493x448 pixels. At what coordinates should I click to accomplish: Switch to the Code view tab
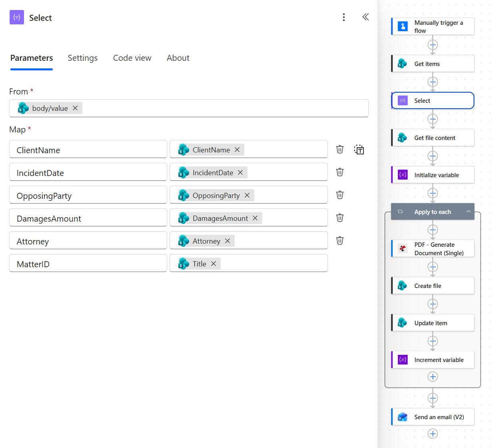[x=132, y=58]
